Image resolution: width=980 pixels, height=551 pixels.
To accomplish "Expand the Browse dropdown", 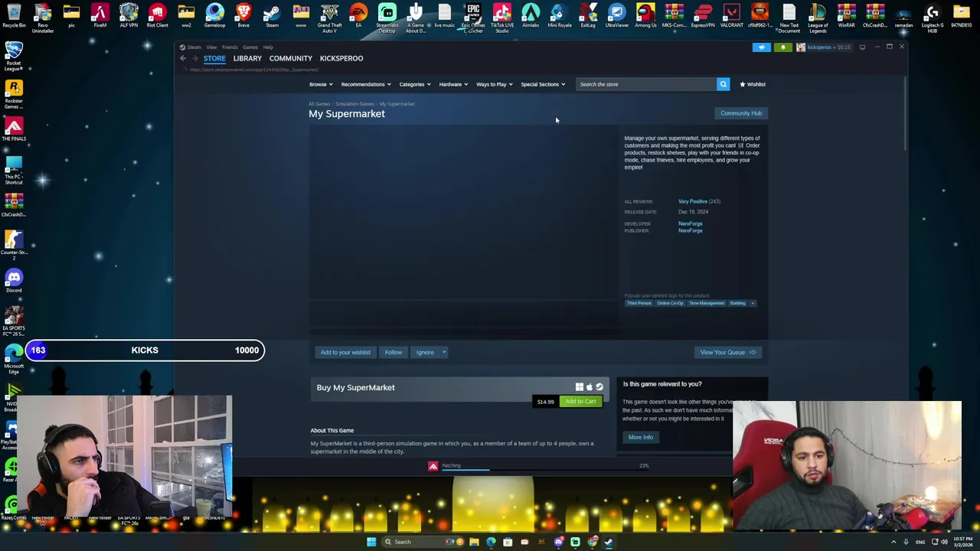I will pos(321,84).
